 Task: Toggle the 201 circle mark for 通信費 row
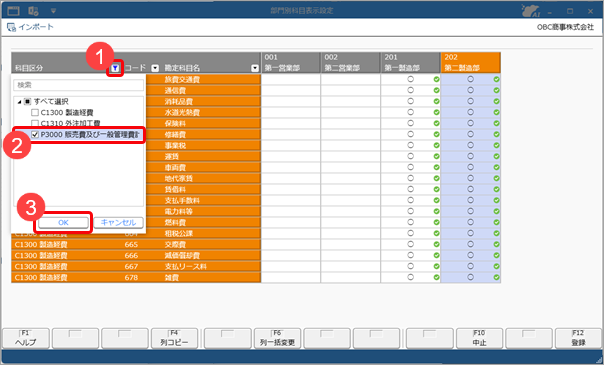(x=411, y=90)
